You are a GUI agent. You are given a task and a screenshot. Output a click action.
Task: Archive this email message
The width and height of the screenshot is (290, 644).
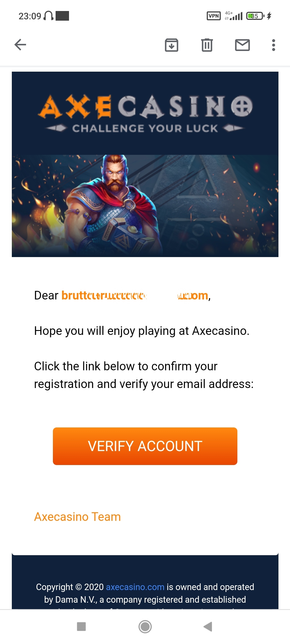point(171,45)
